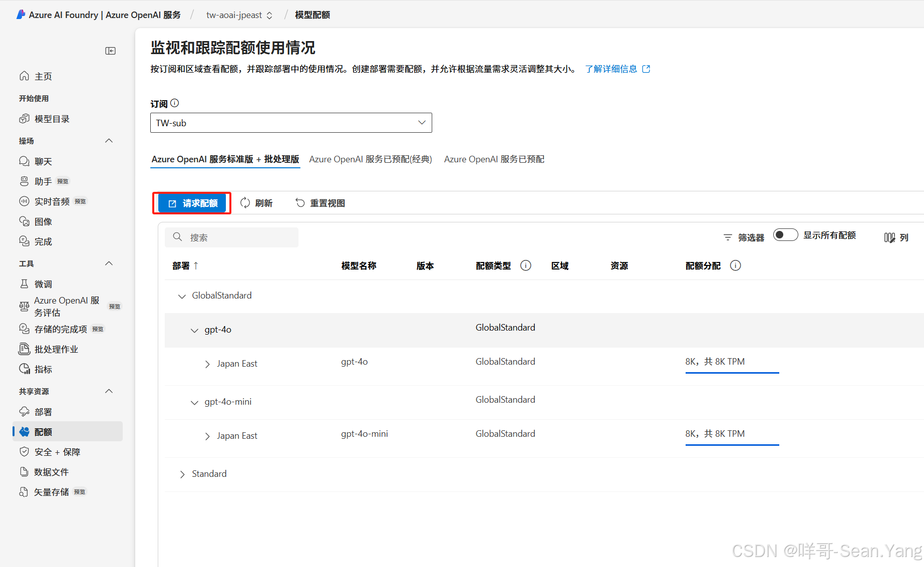The height and width of the screenshot is (567, 924).
Task: Click the gpt-4o-mini model name cell
Action: 365,434
